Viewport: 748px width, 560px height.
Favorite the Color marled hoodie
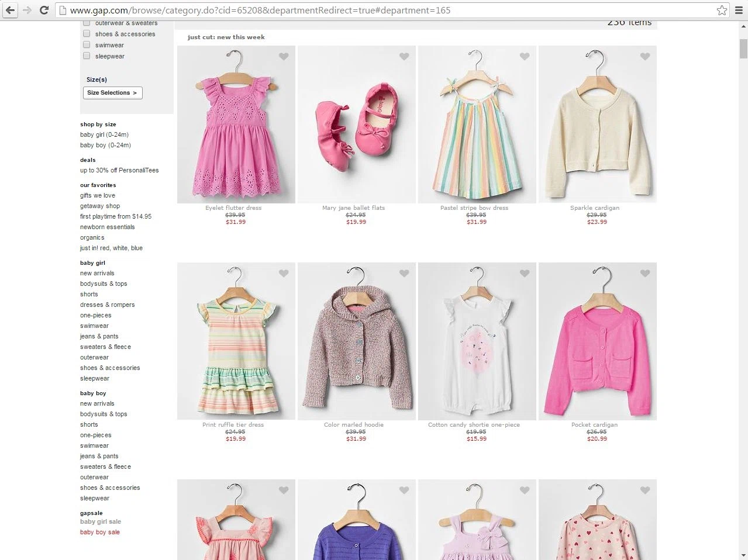(404, 274)
